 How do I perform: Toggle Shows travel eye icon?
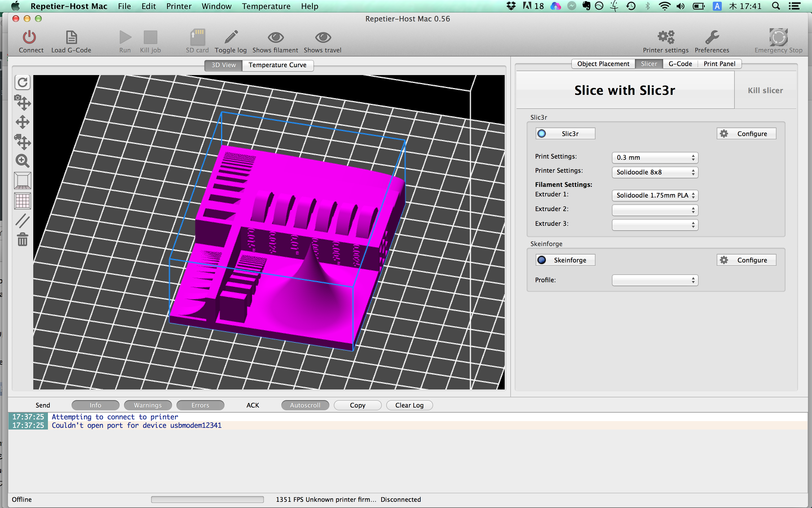click(x=323, y=37)
